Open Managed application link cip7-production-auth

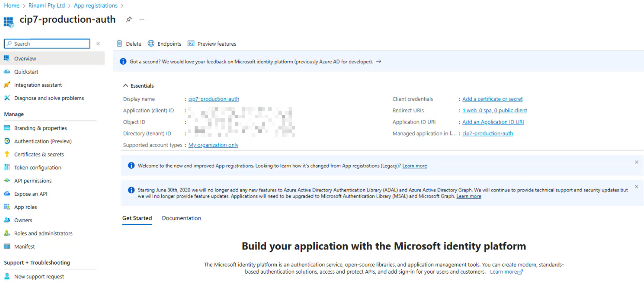pyautogui.click(x=488, y=133)
